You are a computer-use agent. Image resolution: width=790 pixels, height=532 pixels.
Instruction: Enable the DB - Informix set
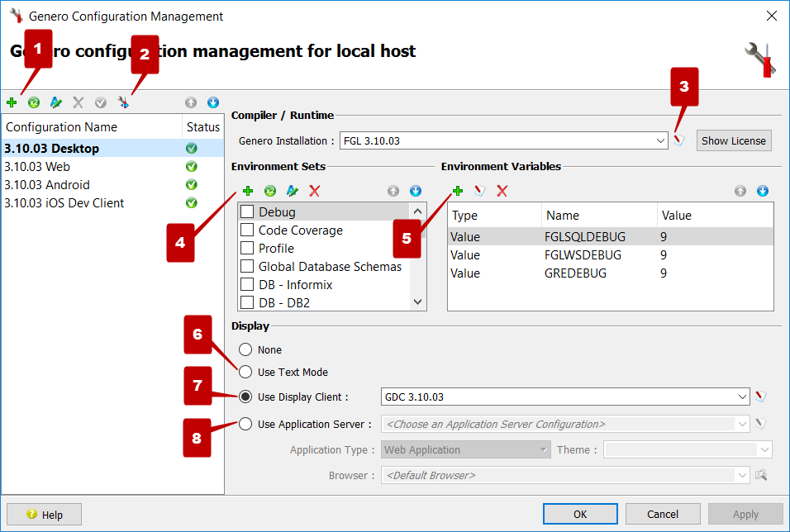(x=247, y=284)
